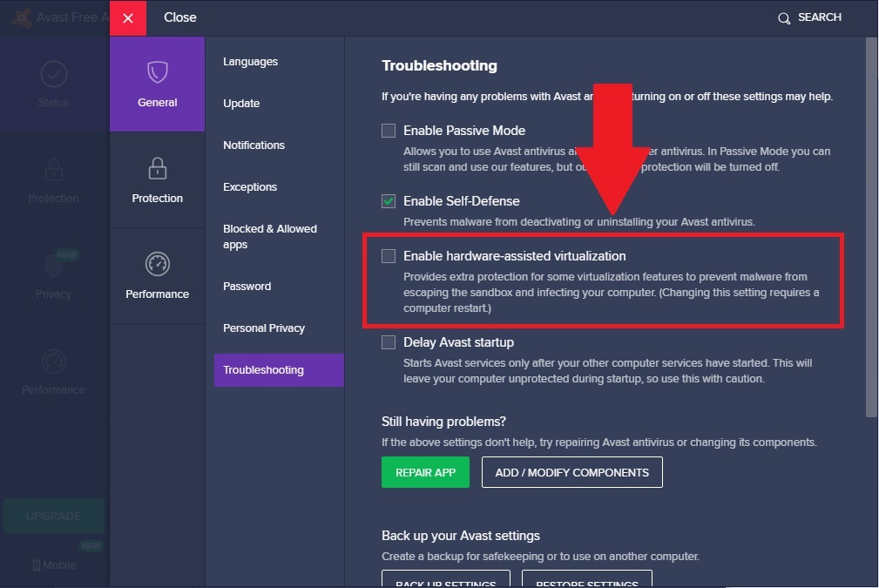Click the search magnifier icon
This screenshot has width=879, height=588.
[x=784, y=18]
